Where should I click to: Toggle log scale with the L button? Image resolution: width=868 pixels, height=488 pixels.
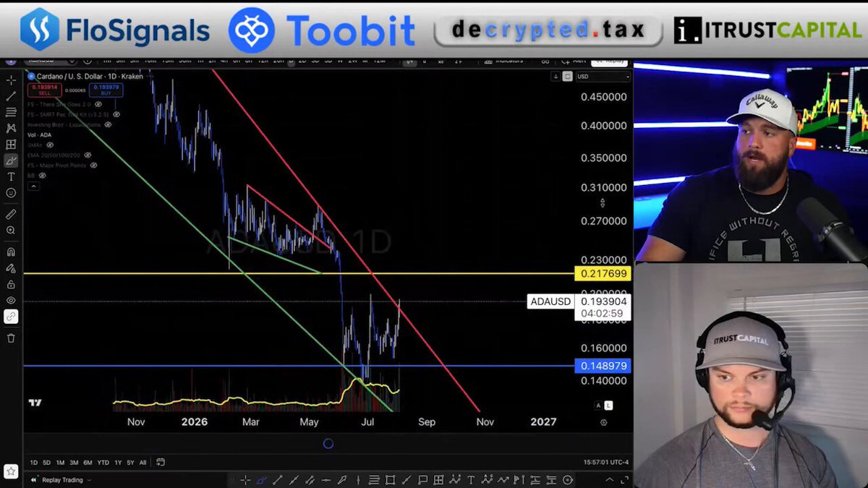coord(608,406)
